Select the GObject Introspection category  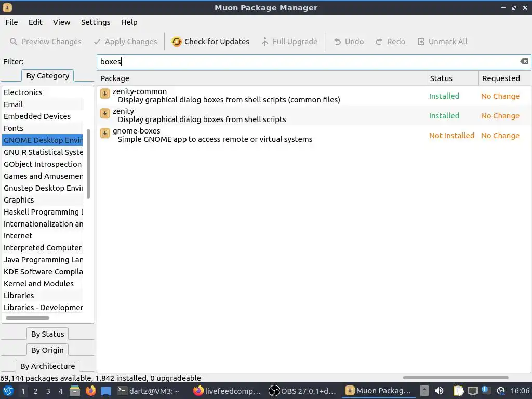pyautogui.click(x=43, y=164)
